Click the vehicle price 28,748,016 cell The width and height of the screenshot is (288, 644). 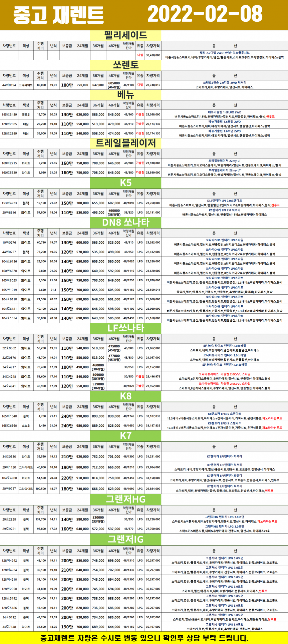[153, 85]
